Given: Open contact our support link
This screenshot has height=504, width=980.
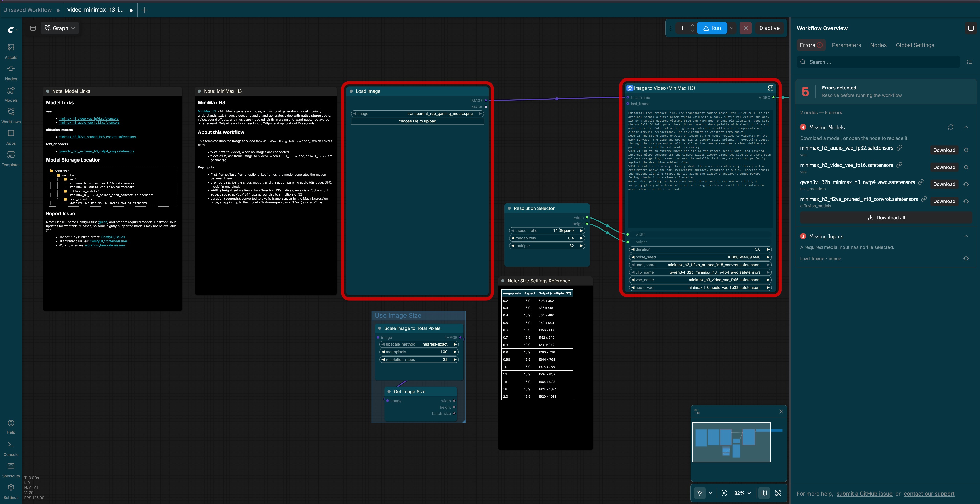Looking at the screenshot, I should pos(929,494).
